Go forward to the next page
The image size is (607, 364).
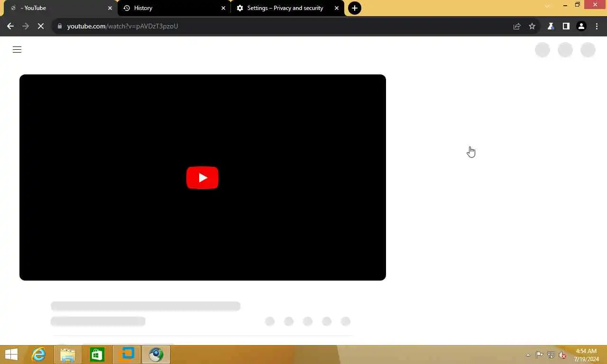26,26
